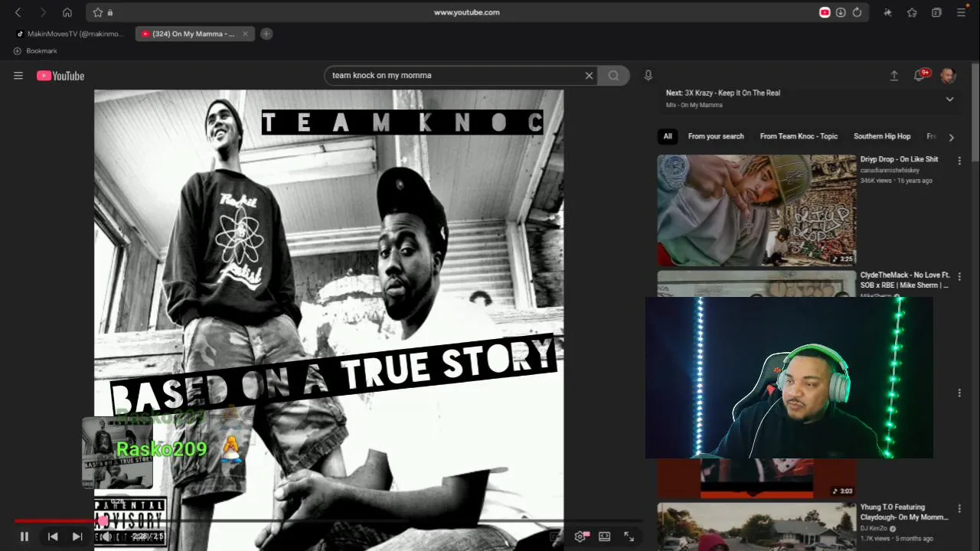
Task: Pause the playing video
Action: [24, 536]
